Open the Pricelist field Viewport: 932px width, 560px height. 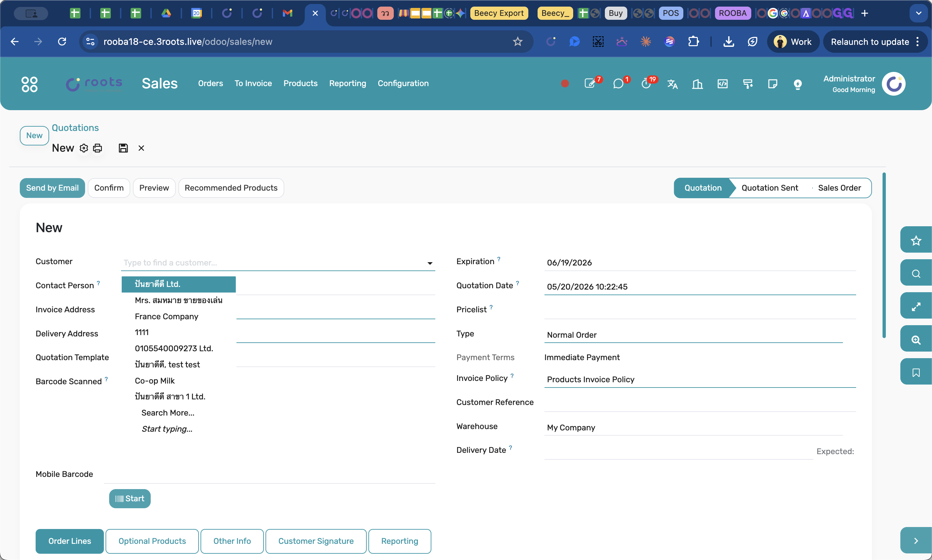coord(699,311)
